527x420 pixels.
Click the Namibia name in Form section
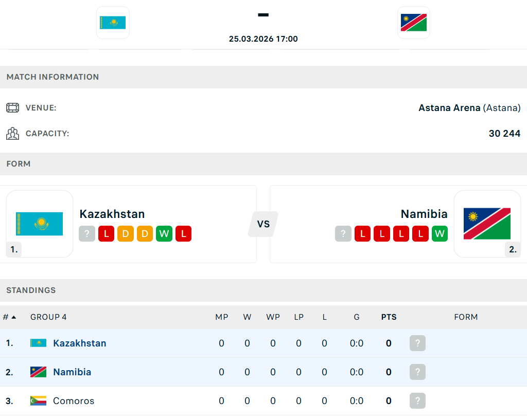(x=424, y=214)
